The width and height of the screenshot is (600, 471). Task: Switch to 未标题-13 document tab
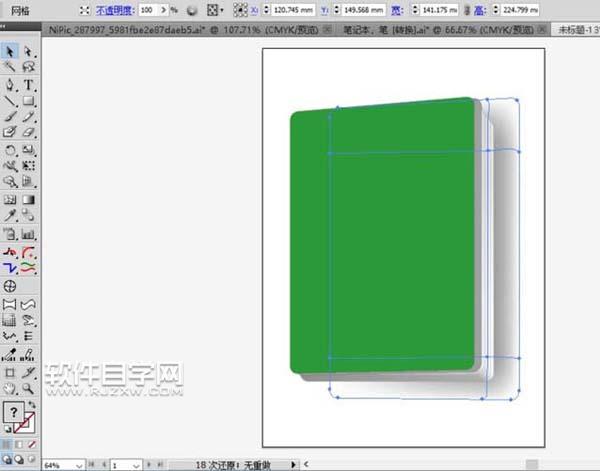[576, 29]
